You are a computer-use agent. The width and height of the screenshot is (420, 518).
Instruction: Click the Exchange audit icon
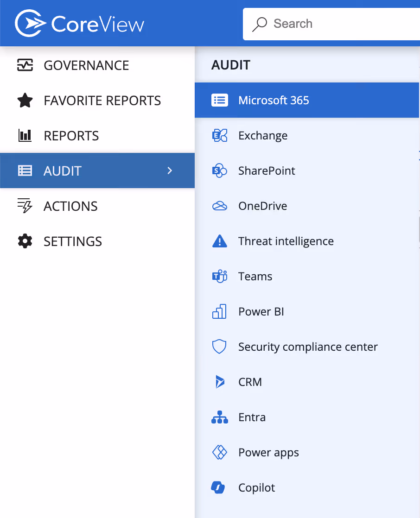click(x=219, y=135)
